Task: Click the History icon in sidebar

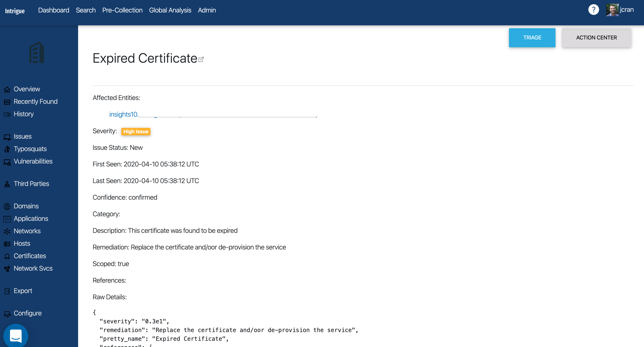Action: 7,114
